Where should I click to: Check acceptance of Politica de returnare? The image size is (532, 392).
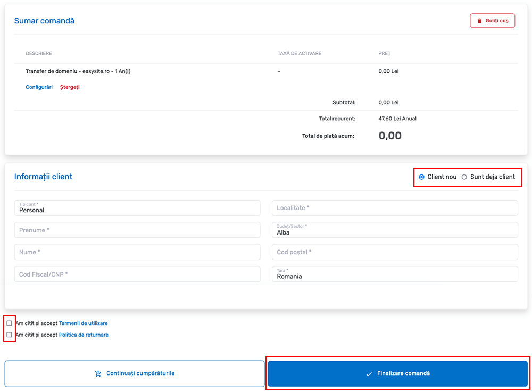[x=9, y=335]
